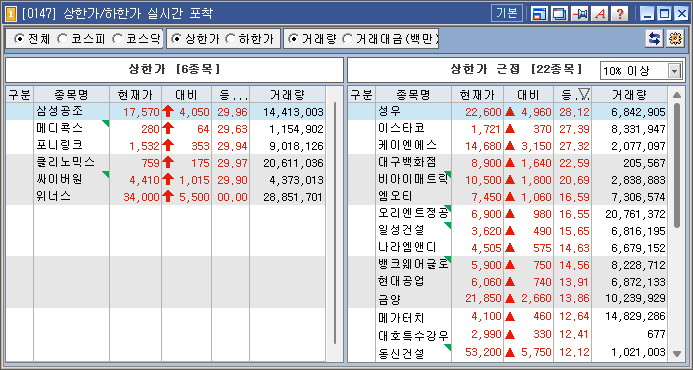693x370 pixels.
Task: Select the 싸이버원 stock
Action: click(59, 180)
